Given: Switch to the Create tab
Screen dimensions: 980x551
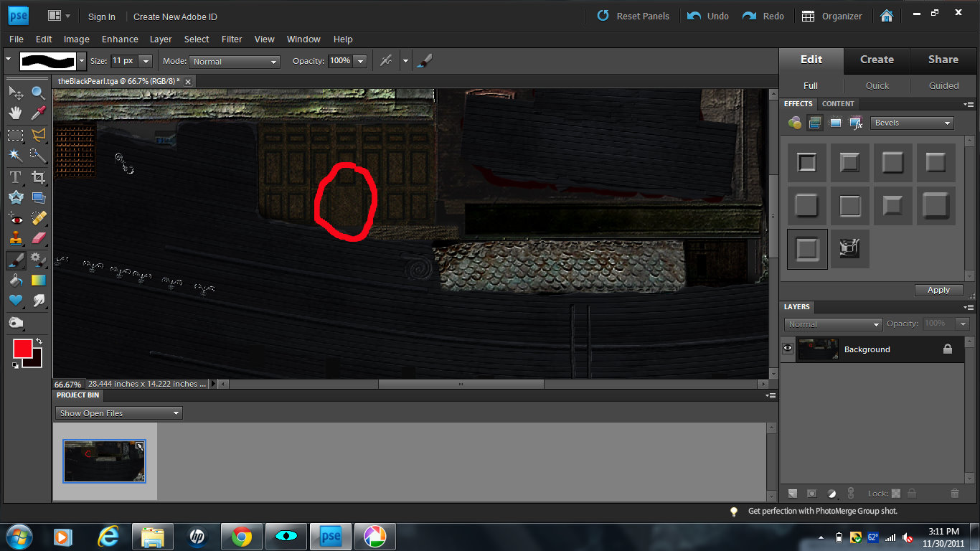Looking at the screenshot, I should (x=877, y=60).
